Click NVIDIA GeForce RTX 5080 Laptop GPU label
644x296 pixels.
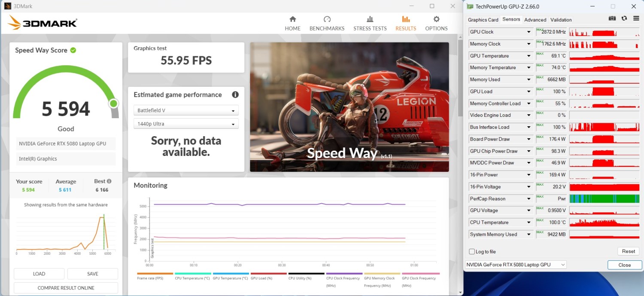click(66, 143)
